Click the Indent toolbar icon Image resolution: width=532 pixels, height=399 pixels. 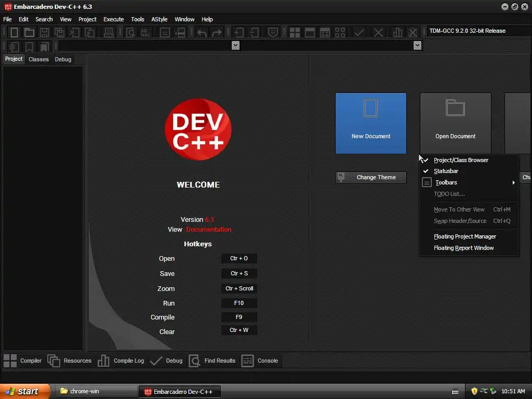[x=239, y=33]
